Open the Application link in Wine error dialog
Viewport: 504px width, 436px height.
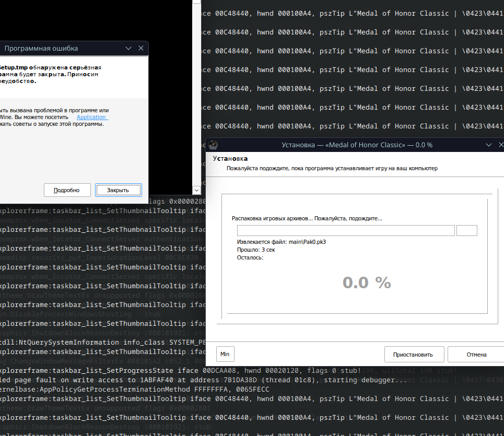(91, 117)
